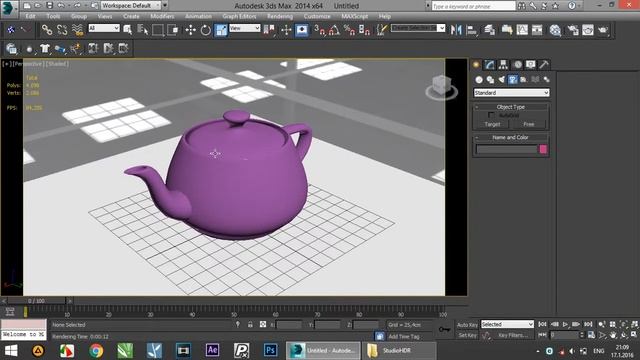Image resolution: width=640 pixels, height=360 pixels.
Task: Switch to the Modify panel tab
Action: point(489,64)
